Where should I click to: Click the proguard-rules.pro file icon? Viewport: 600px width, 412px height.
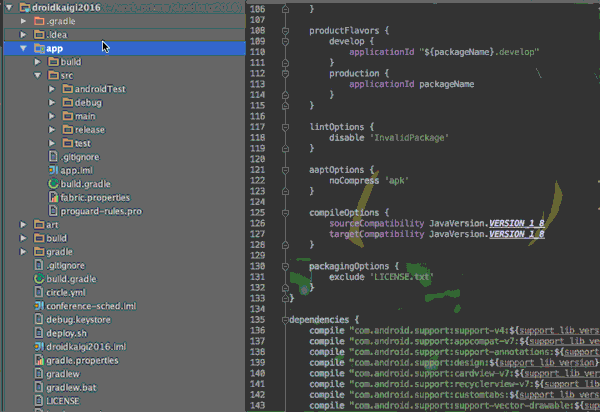tap(53, 211)
